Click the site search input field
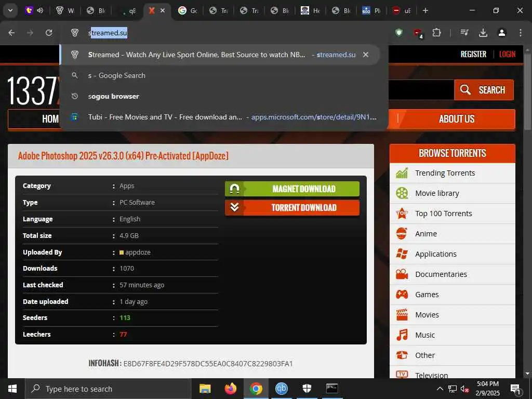 coord(421,90)
